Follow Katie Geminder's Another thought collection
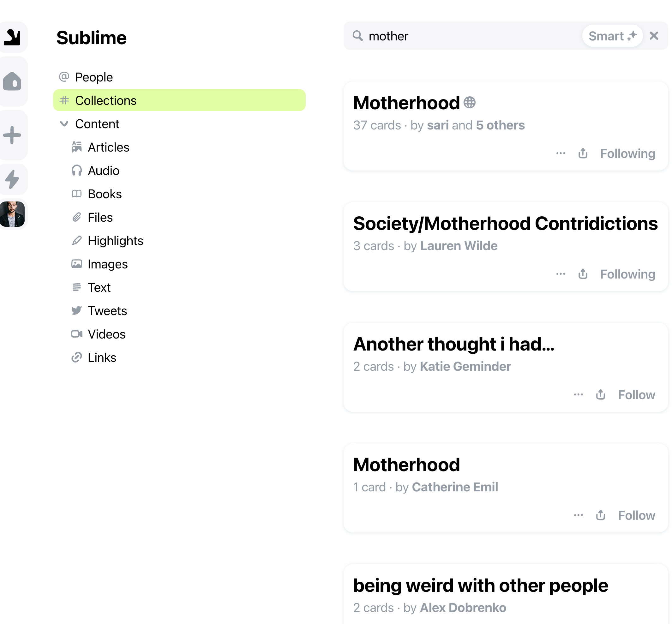The width and height of the screenshot is (672, 624). [x=636, y=395]
